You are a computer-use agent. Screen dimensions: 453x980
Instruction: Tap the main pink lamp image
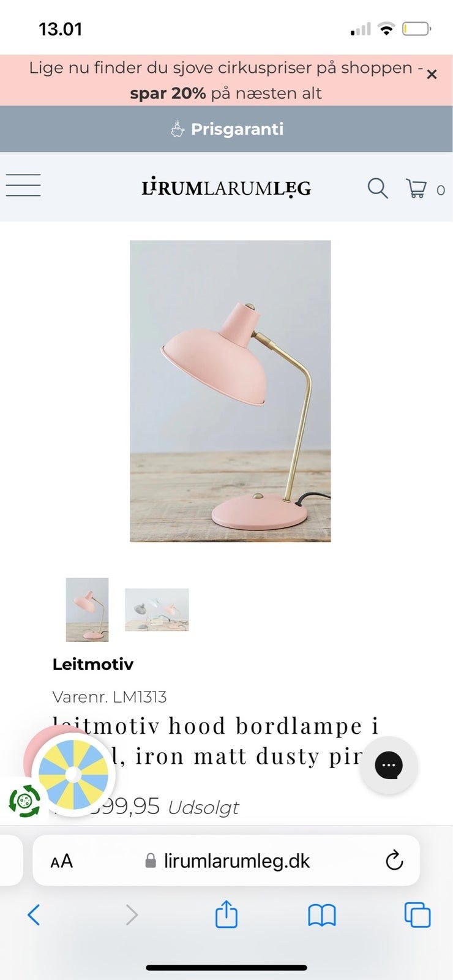230,391
